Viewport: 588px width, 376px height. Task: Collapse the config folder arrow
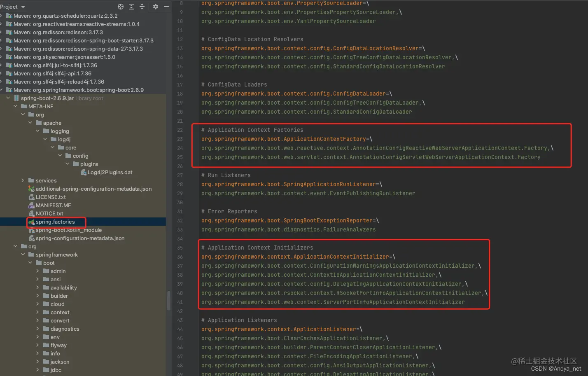60,156
